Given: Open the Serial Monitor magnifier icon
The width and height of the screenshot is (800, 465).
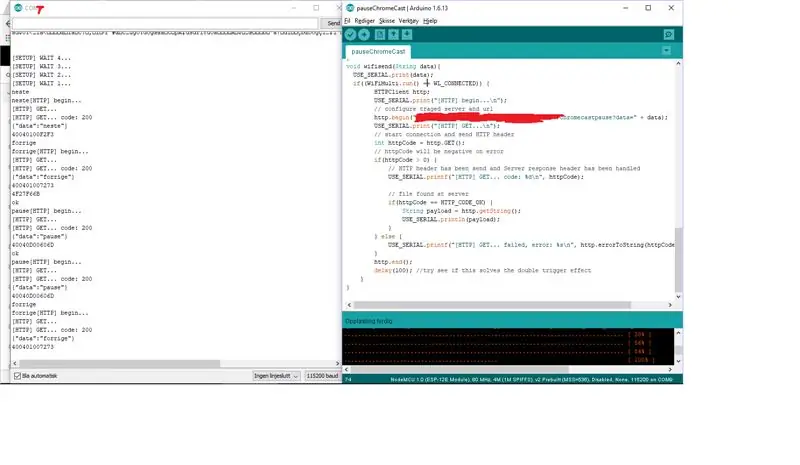Looking at the screenshot, I should [668, 34].
